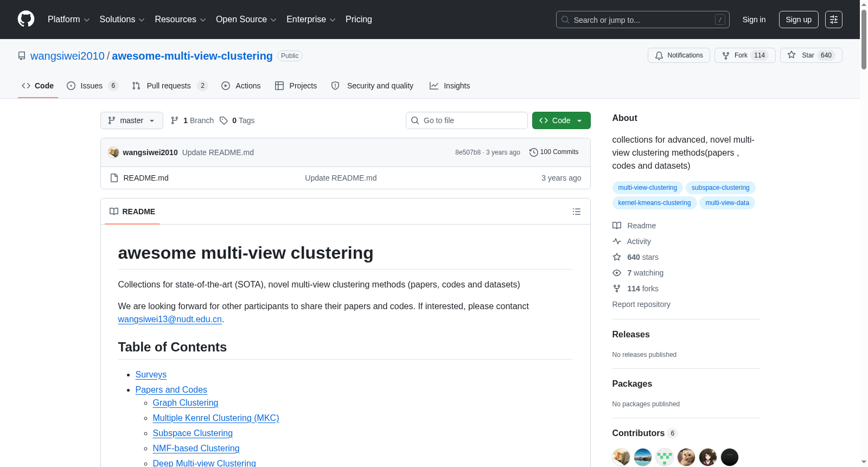Click the wangsiwei13@nudt.edu.cn email link
This screenshot has height=467, width=868.
(170, 319)
